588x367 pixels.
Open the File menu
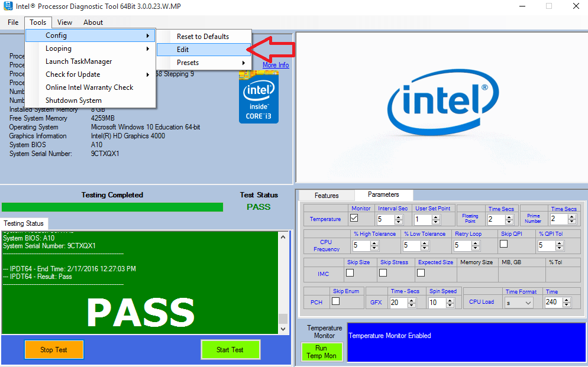point(13,22)
